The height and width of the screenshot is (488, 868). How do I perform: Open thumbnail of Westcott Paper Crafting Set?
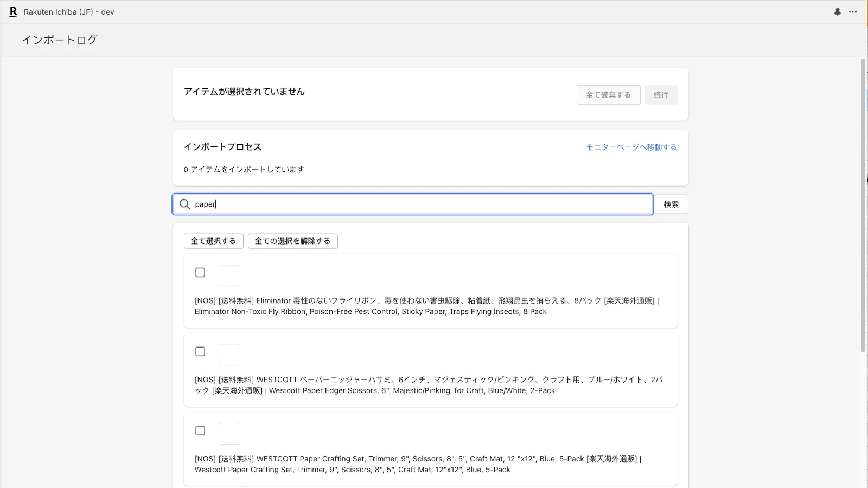coord(229,434)
